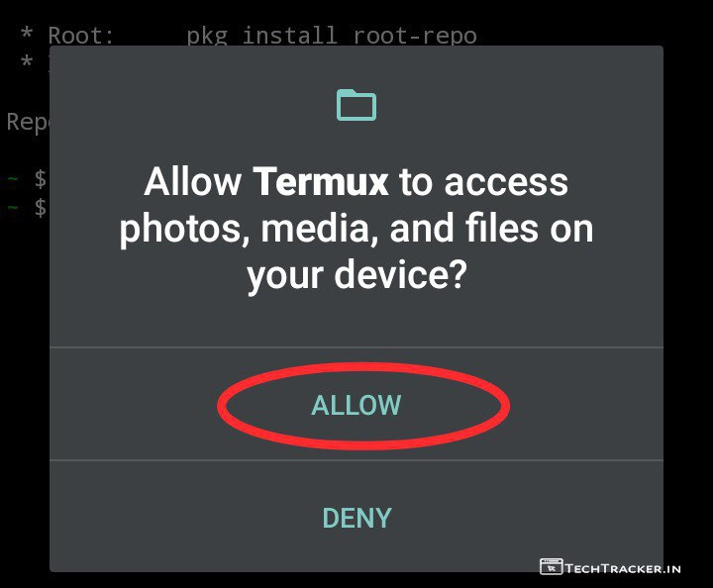The width and height of the screenshot is (713, 588).
Task: Click the 'your device?' line in dialog
Action: pyautogui.click(x=356, y=276)
